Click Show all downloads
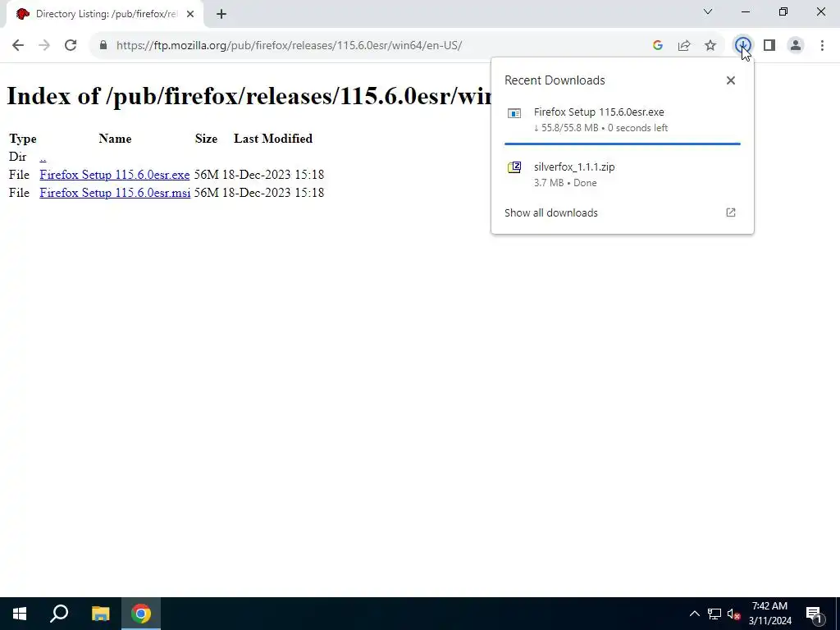840x630 pixels. pos(550,212)
